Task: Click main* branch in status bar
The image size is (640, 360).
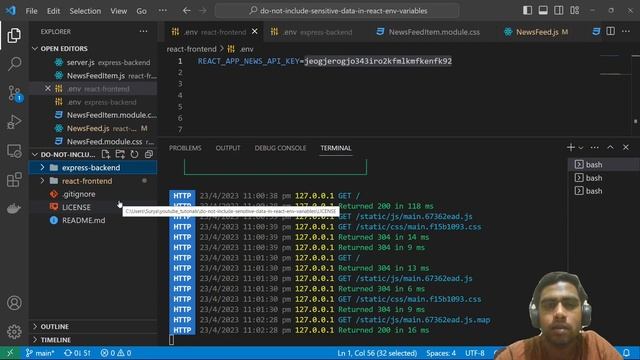Action: [x=40, y=353]
